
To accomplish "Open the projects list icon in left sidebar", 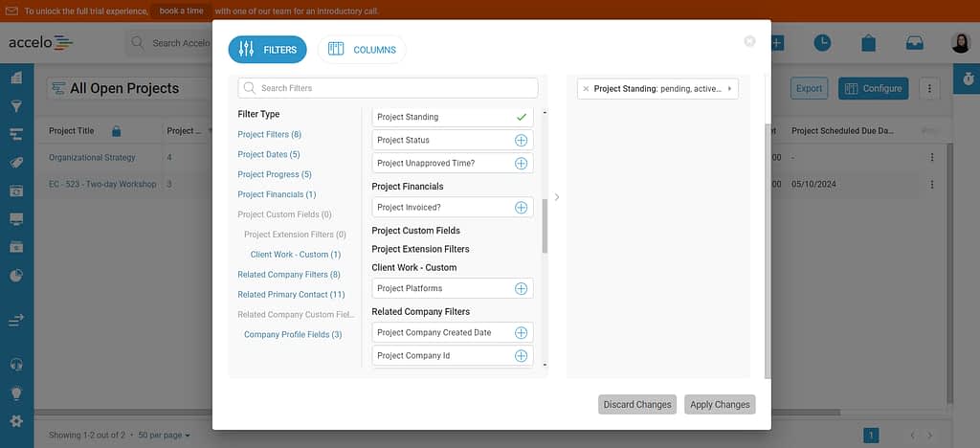I will (x=16, y=134).
